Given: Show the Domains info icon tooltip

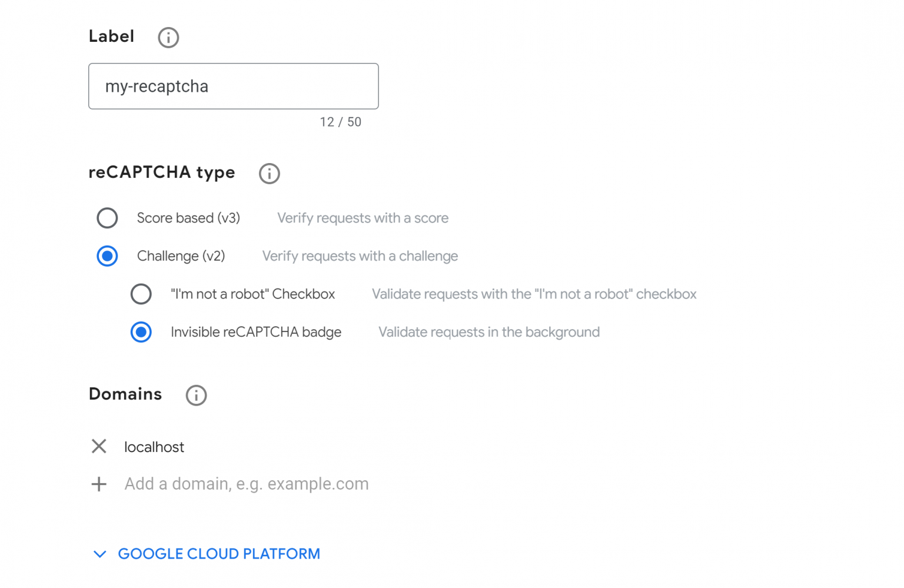Looking at the screenshot, I should [x=196, y=395].
